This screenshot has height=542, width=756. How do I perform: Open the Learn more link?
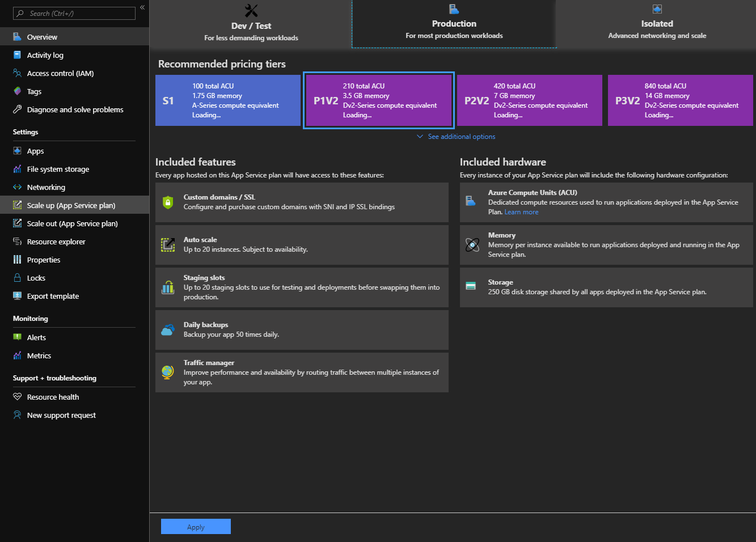521,212
